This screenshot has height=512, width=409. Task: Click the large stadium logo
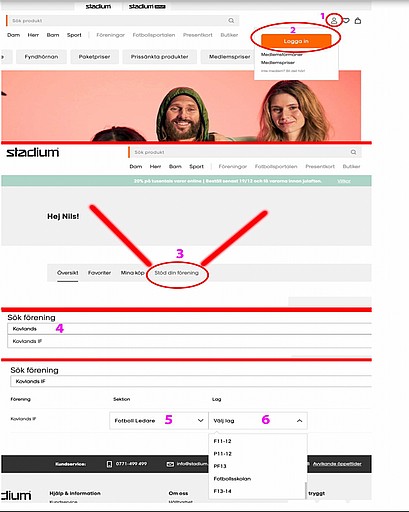coord(33,152)
